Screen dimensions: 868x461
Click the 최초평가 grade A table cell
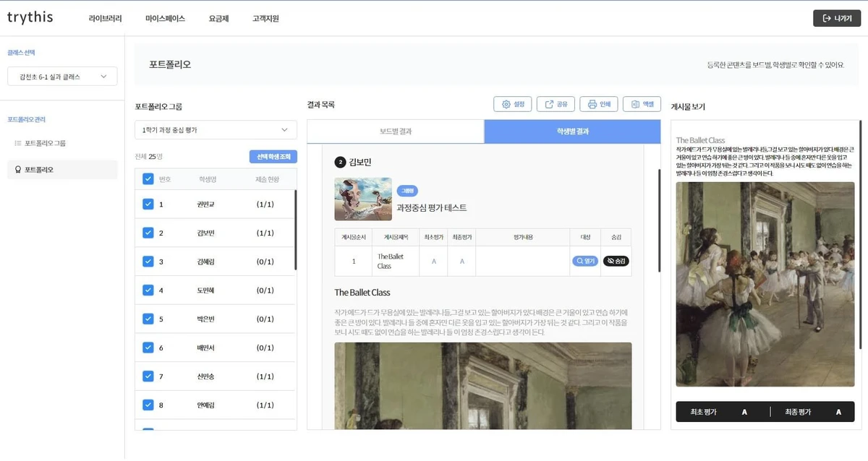tap(434, 261)
